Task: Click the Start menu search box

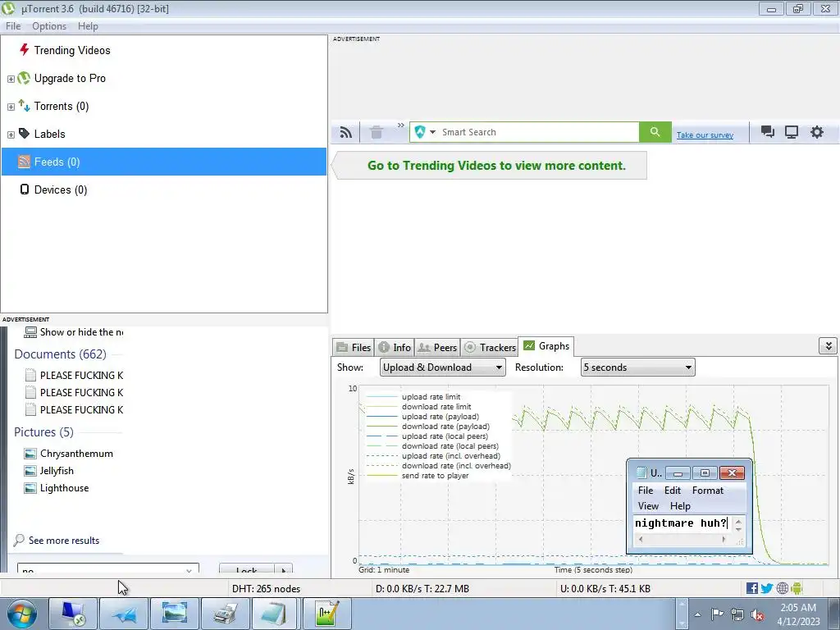Action: [108, 569]
